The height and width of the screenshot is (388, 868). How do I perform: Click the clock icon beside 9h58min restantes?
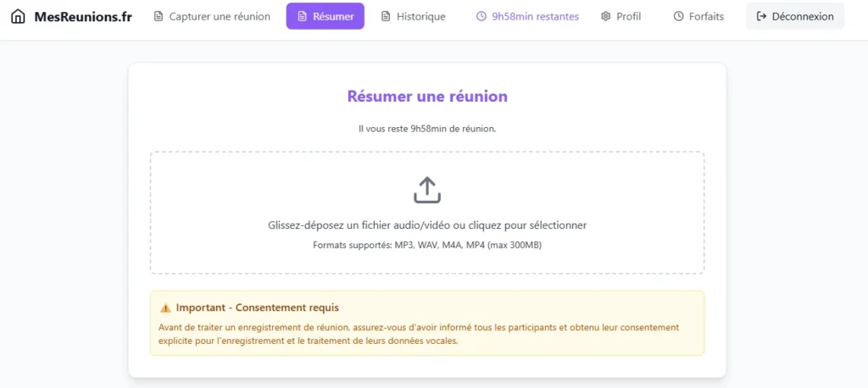point(481,17)
